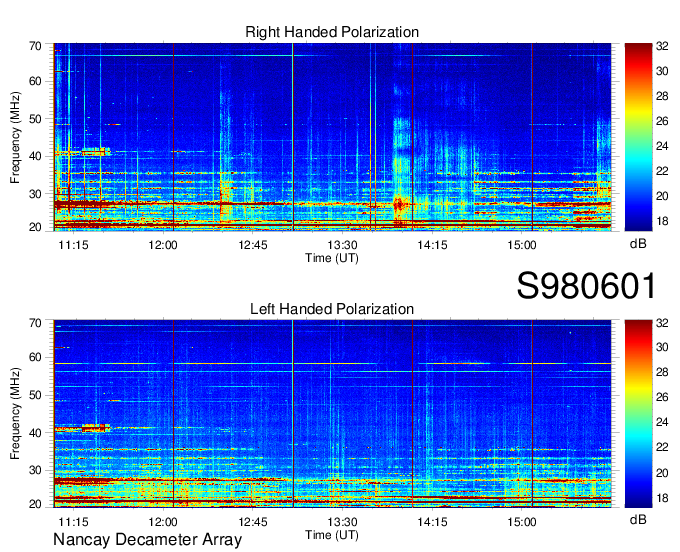680x552 pixels.
Task: Click the 13:30 tick on Left Handed plot
Action: 342,522
